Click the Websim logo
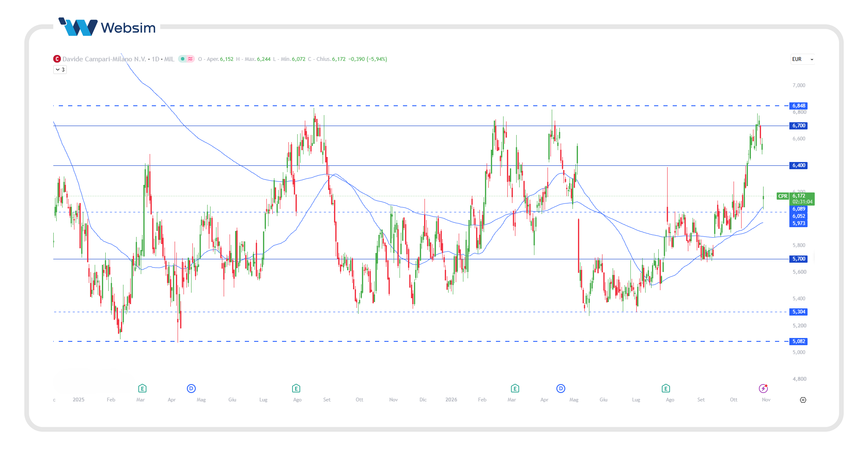The image size is (868, 456). (x=107, y=27)
